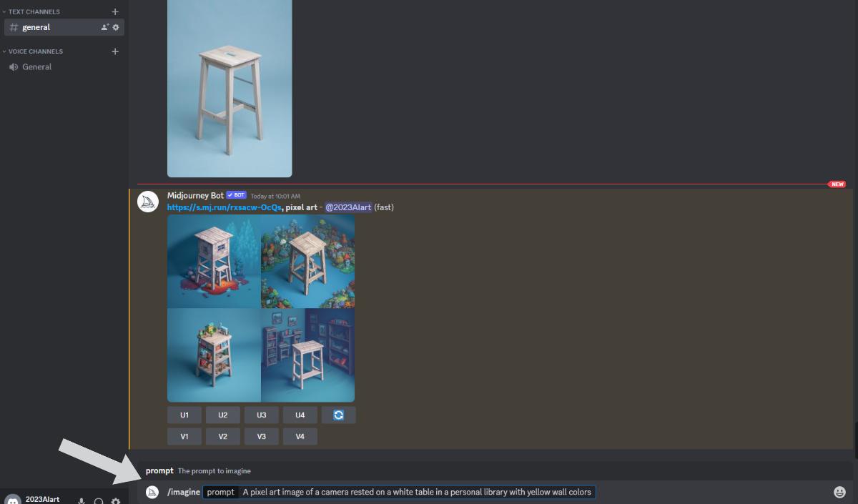
Task: Deafen yourself with the headphone icon
Action: pos(99,500)
